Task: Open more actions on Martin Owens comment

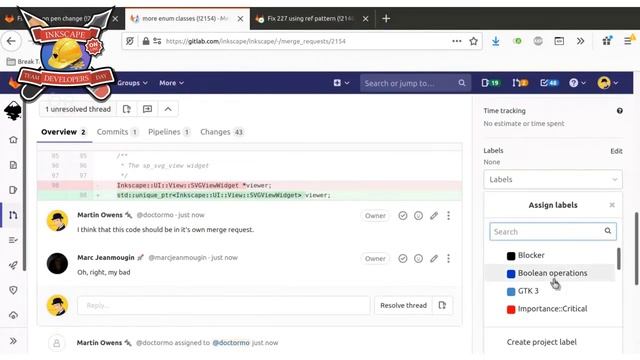Action: (449, 216)
